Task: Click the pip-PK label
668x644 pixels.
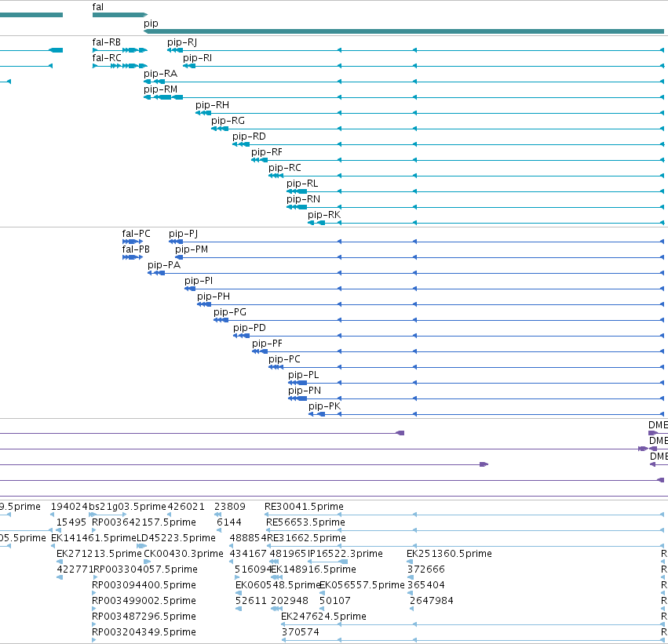Action: coord(325,407)
